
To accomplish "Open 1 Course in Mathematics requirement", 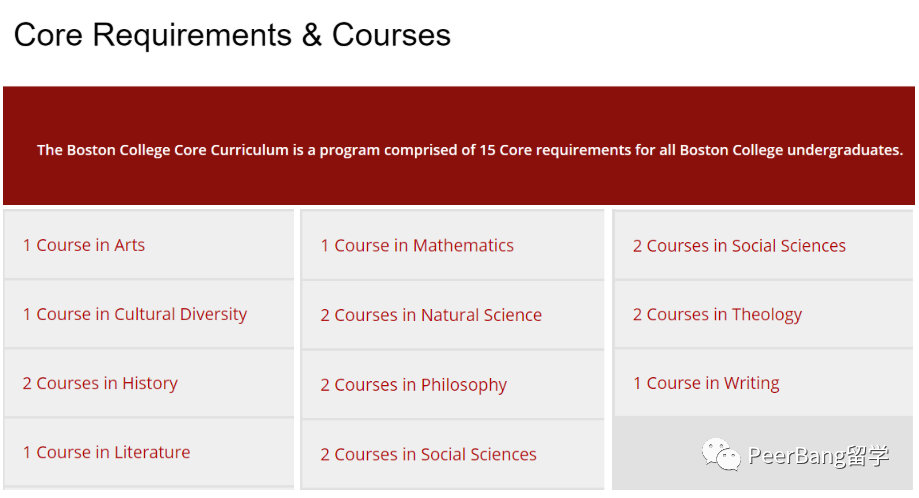I will click(x=417, y=245).
